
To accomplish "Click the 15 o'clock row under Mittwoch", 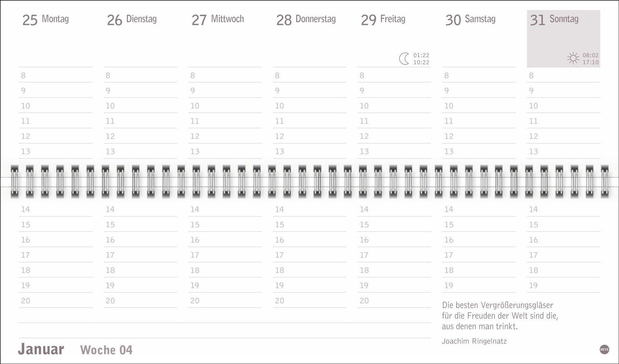I will coord(225,225).
